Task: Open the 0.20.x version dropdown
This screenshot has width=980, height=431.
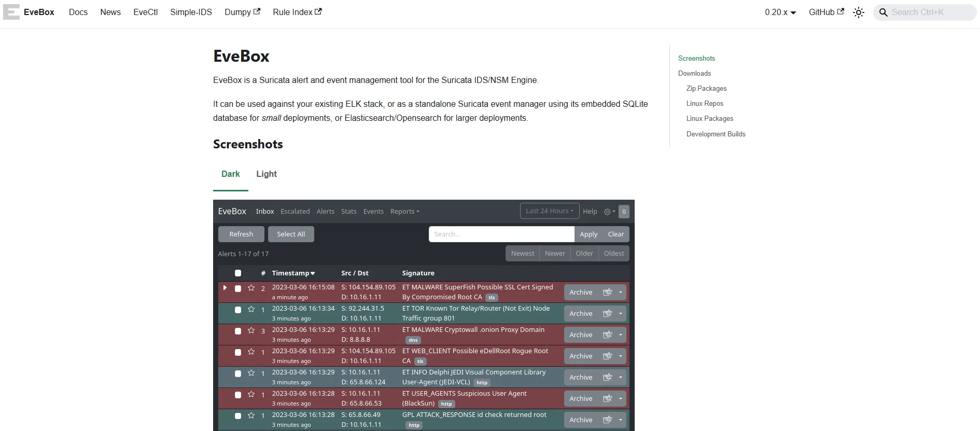Action: point(780,12)
